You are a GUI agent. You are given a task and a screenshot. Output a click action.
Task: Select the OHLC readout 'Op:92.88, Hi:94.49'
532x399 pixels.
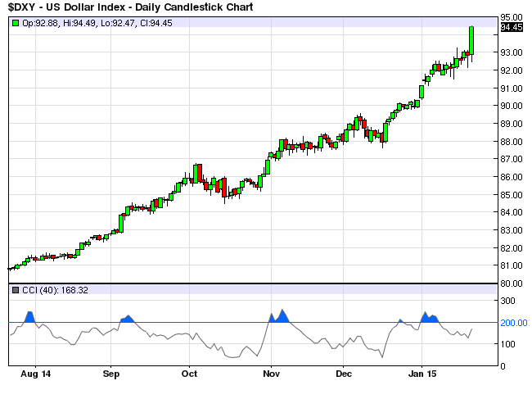click(59, 23)
